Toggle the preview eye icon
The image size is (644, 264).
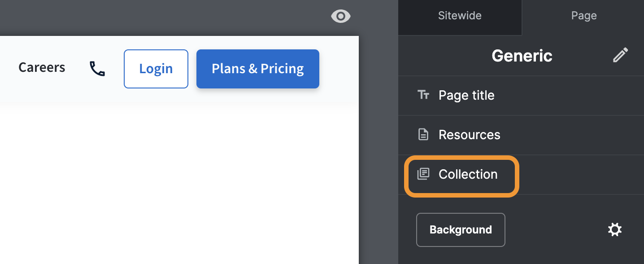tap(341, 17)
